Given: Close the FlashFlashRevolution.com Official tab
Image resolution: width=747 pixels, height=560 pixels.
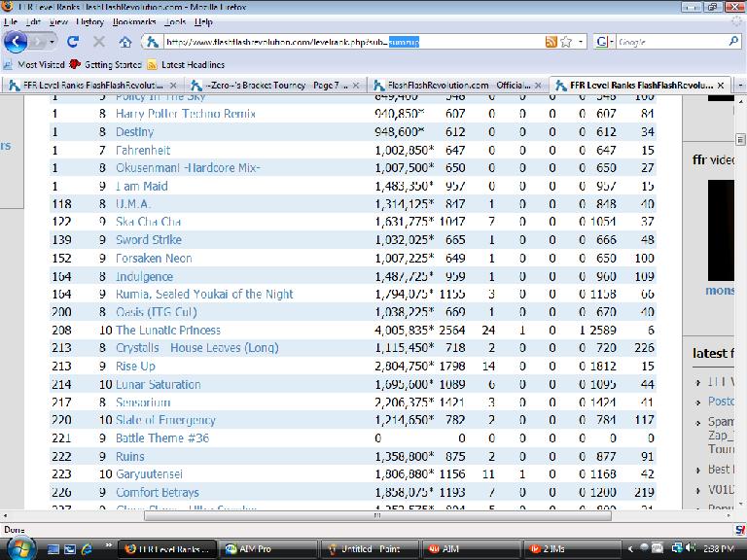Looking at the screenshot, I should point(538,86).
